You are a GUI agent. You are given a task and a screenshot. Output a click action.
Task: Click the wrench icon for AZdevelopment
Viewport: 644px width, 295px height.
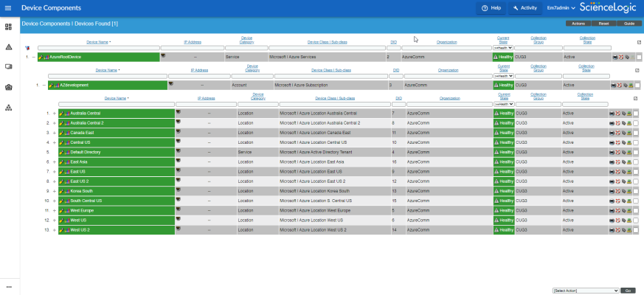point(51,85)
